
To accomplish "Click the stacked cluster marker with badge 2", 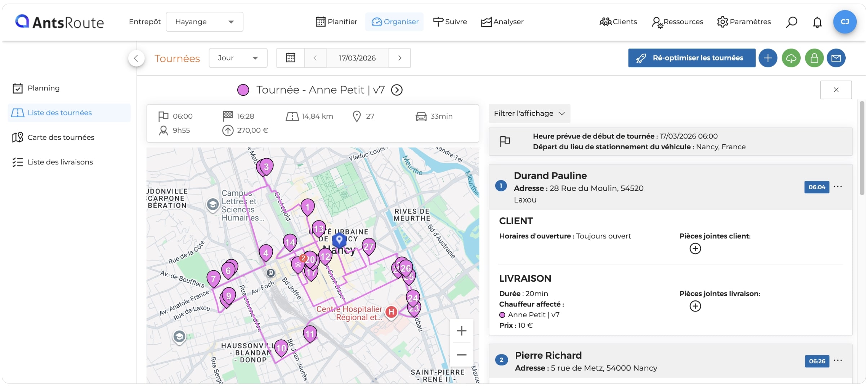I will coord(298,264).
